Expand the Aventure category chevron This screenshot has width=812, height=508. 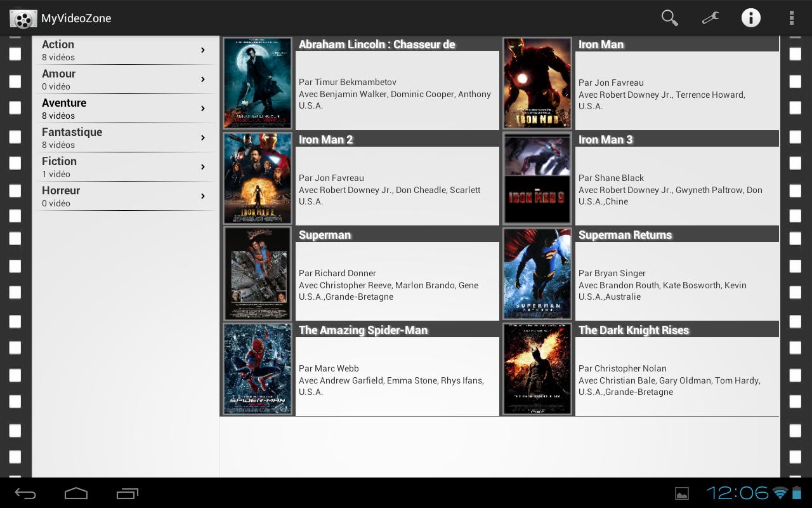203,109
